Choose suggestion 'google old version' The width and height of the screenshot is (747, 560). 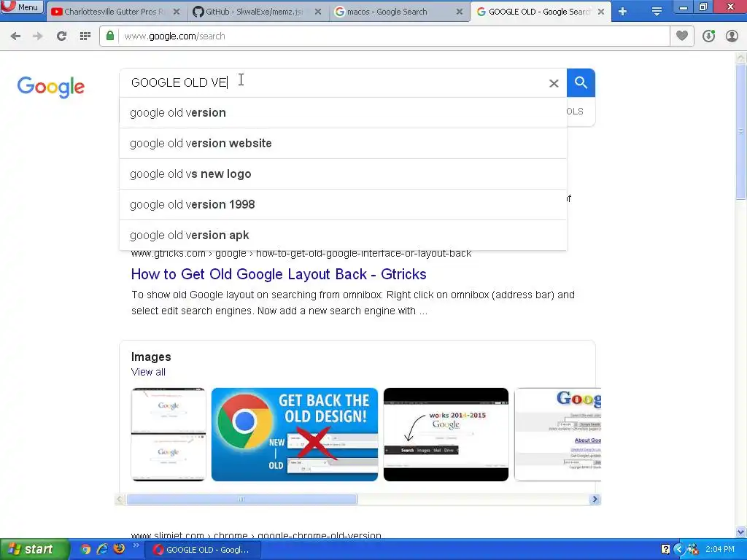click(x=343, y=113)
